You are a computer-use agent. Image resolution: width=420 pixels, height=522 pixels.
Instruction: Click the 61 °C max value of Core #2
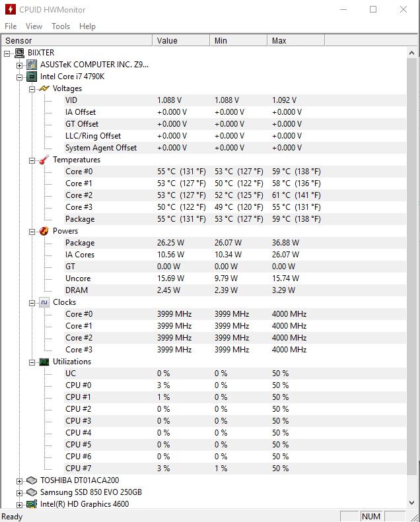click(296, 195)
